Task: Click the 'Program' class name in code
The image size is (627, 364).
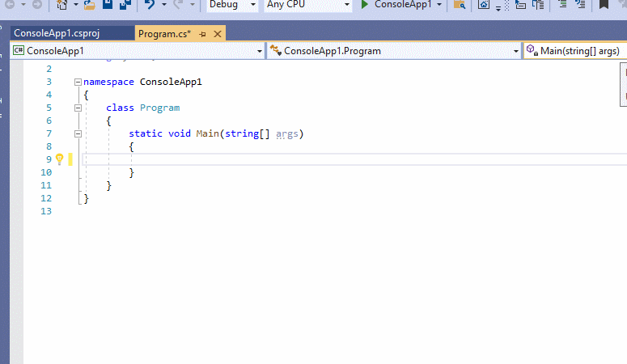Action: pyautogui.click(x=160, y=108)
